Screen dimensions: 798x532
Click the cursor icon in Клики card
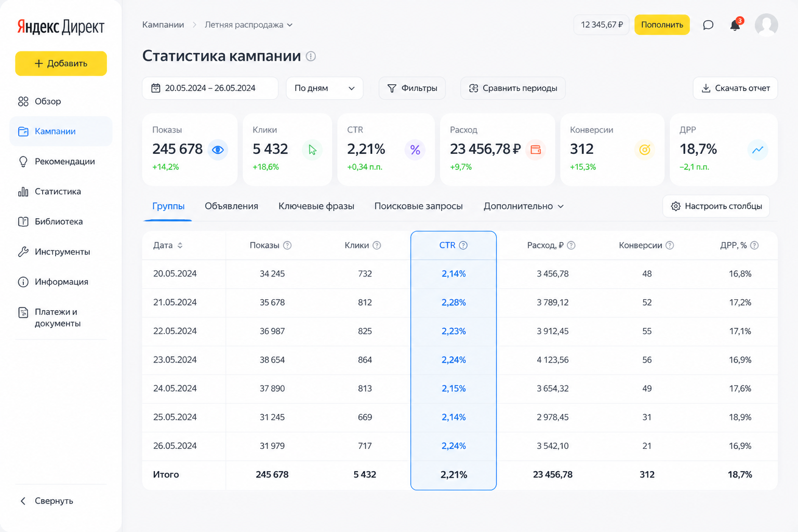[x=312, y=150]
